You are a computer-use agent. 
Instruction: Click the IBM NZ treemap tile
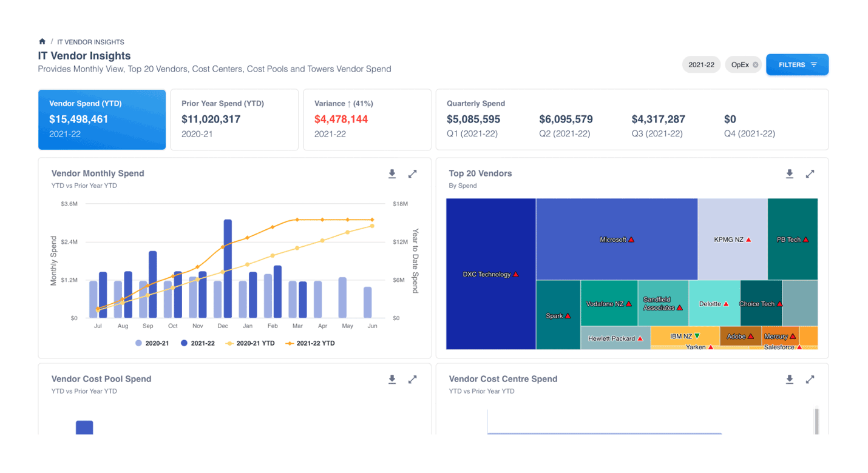(685, 335)
